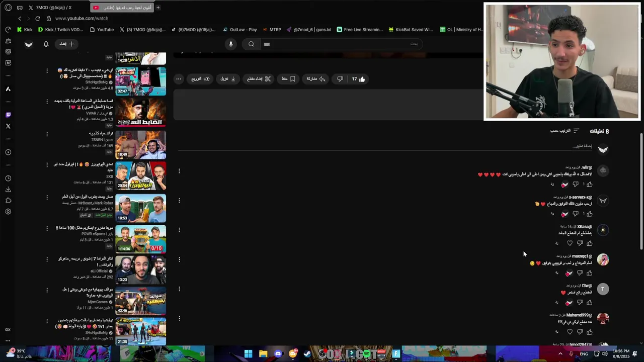Open options menu for 32:47 video

tap(47, 71)
